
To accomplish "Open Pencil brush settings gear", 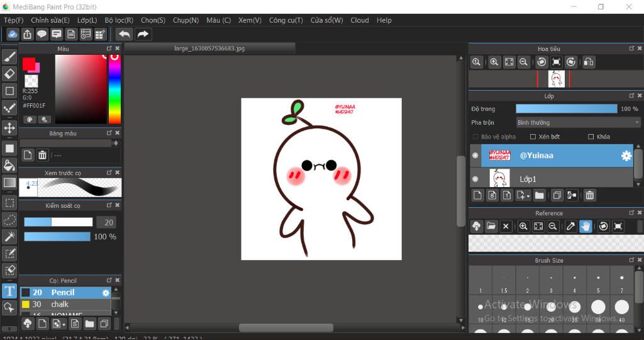I will tap(106, 293).
